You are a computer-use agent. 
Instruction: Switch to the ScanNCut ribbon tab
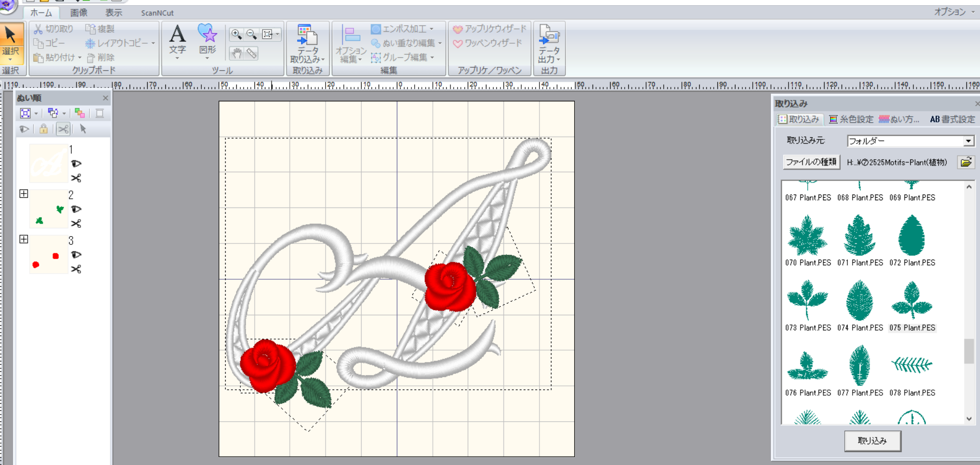157,13
